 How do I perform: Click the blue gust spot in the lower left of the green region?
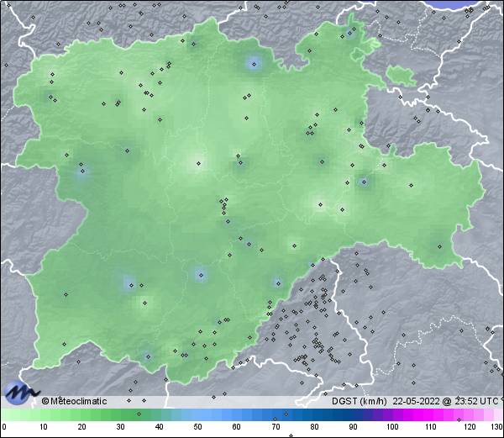pos(128,282)
